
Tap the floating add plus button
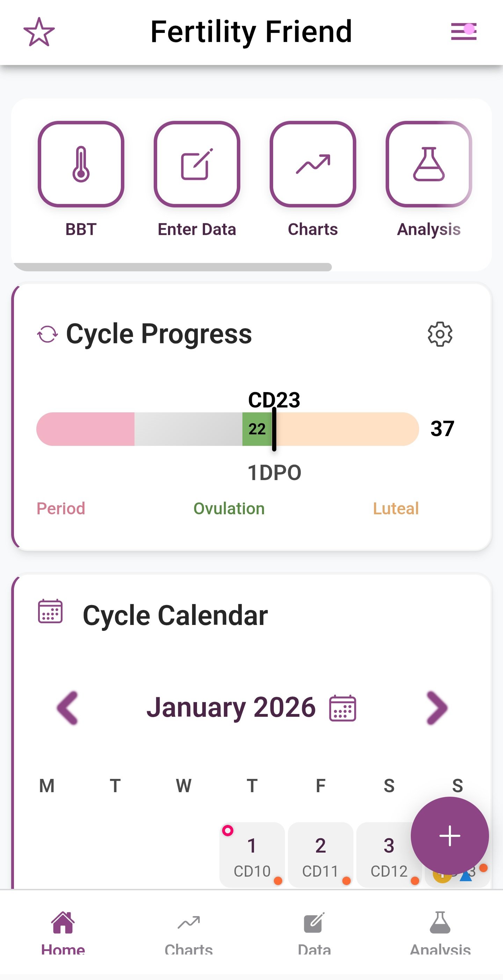pos(449,836)
